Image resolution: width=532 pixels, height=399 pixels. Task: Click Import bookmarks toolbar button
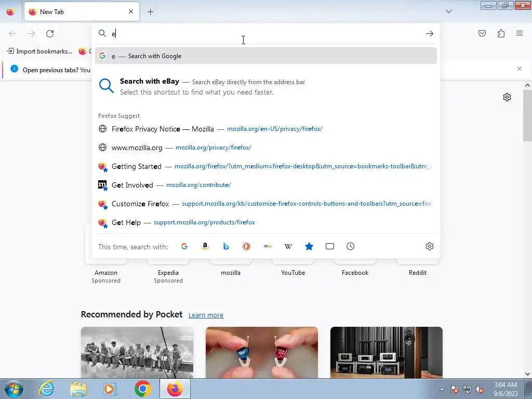pyautogui.click(x=39, y=51)
